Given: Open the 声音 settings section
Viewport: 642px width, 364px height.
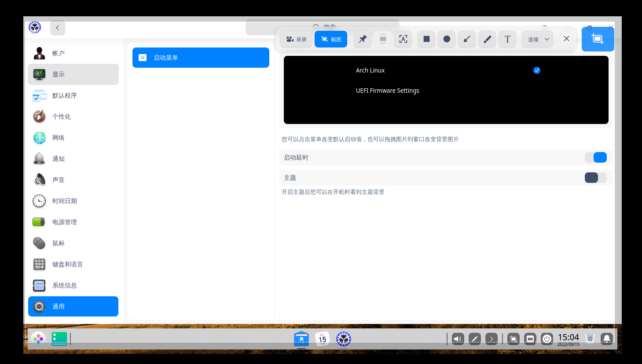Looking at the screenshot, I should pyautogui.click(x=73, y=180).
